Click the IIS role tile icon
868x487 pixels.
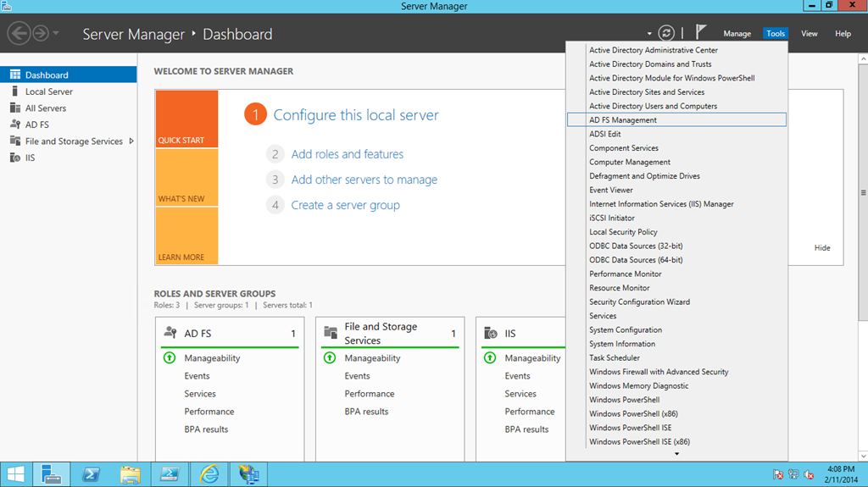[491, 333]
